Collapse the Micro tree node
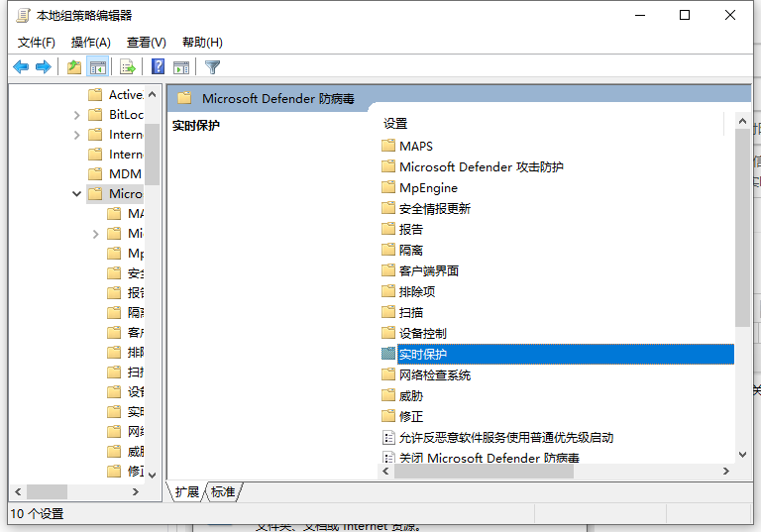Viewport: 761px width, 532px height. 76,194
